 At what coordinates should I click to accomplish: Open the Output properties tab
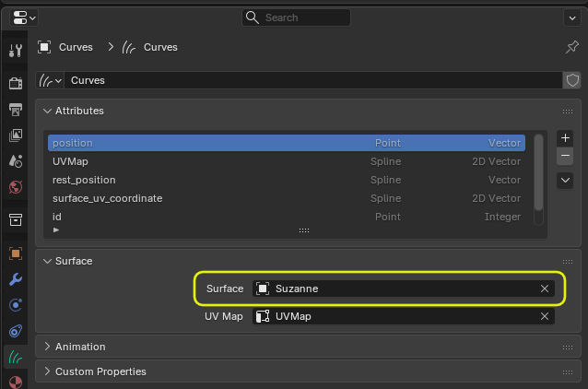click(15, 110)
